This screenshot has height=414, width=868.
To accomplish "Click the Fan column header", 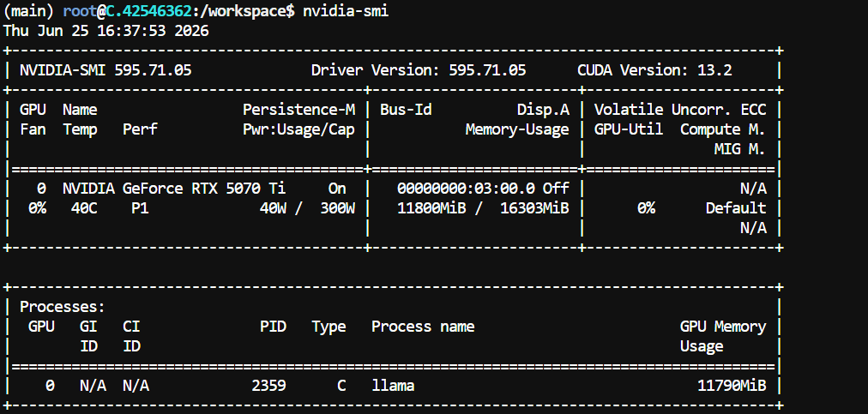I will [33, 129].
